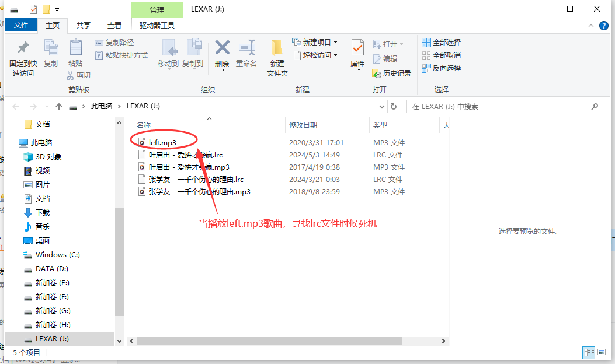Click in the LEXAR (J:) search box
Screen dimensions: 615x364
pyautogui.click(x=505, y=107)
